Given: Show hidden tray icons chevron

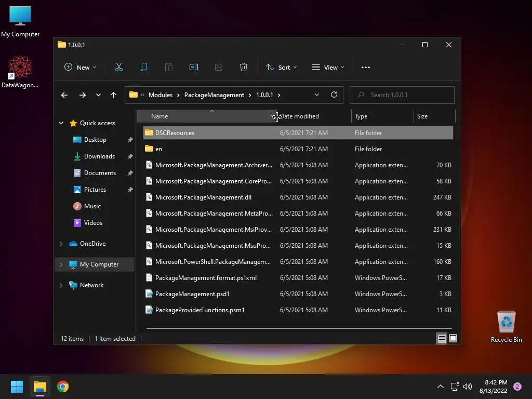Looking at the screenshot, I should pyautogui.click(x=441, y=387).
